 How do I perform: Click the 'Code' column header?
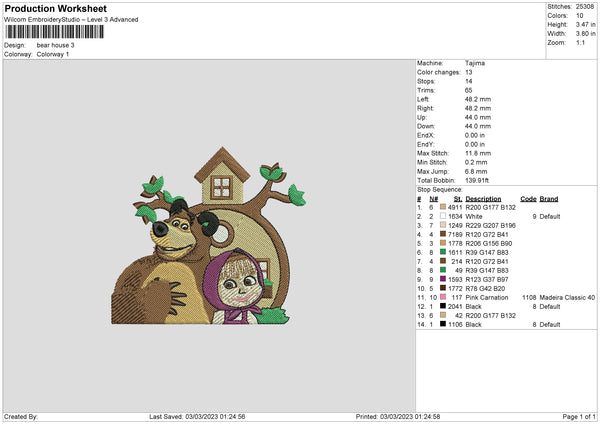pos(528,199)
